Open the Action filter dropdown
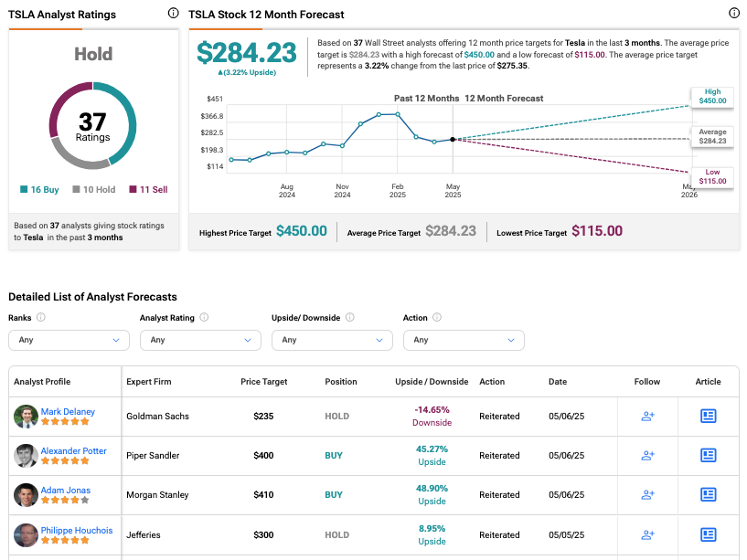 [x=464, y=340]
